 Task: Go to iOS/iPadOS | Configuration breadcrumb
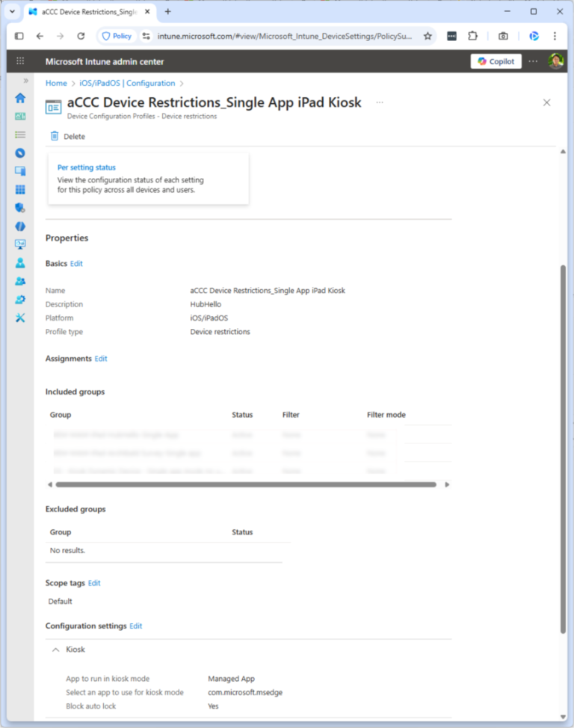(x=127, y=83)
